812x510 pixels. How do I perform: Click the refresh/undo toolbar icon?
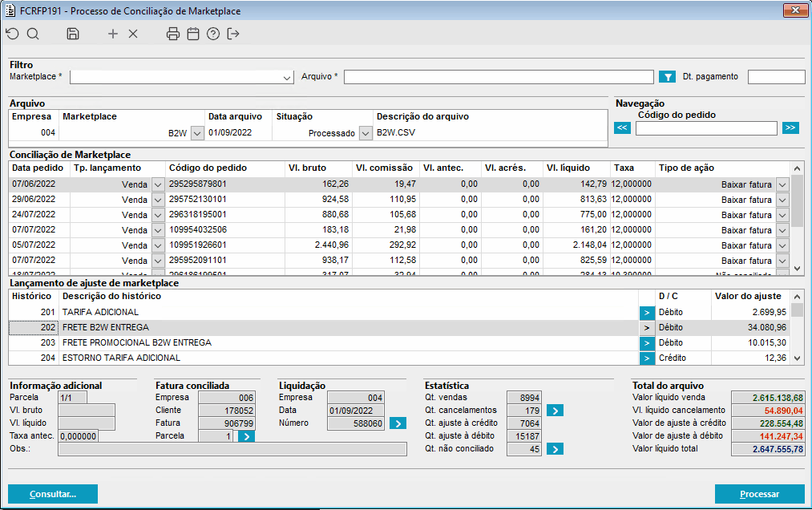(12, 34)
